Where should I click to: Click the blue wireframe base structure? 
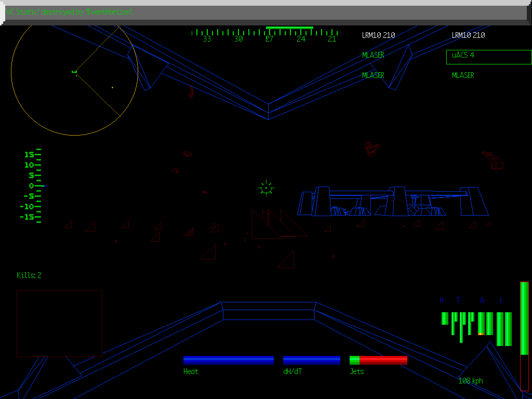tap(392, 202)
